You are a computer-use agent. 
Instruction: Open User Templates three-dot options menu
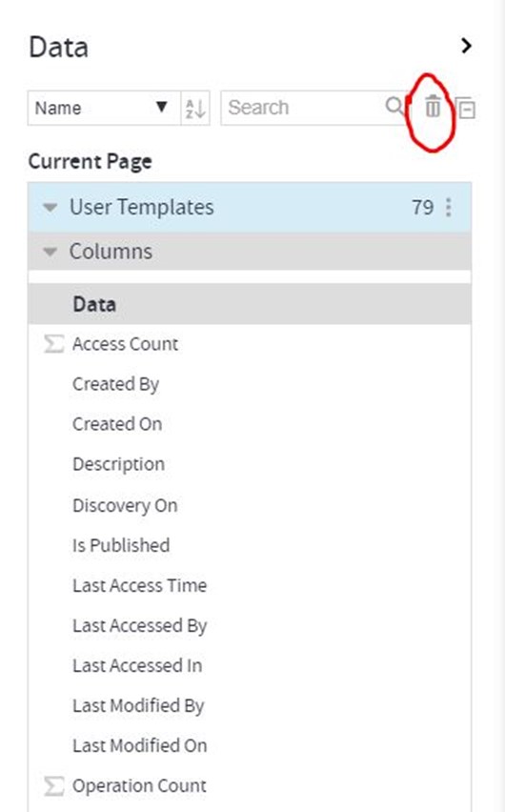[x=449, y=207]
